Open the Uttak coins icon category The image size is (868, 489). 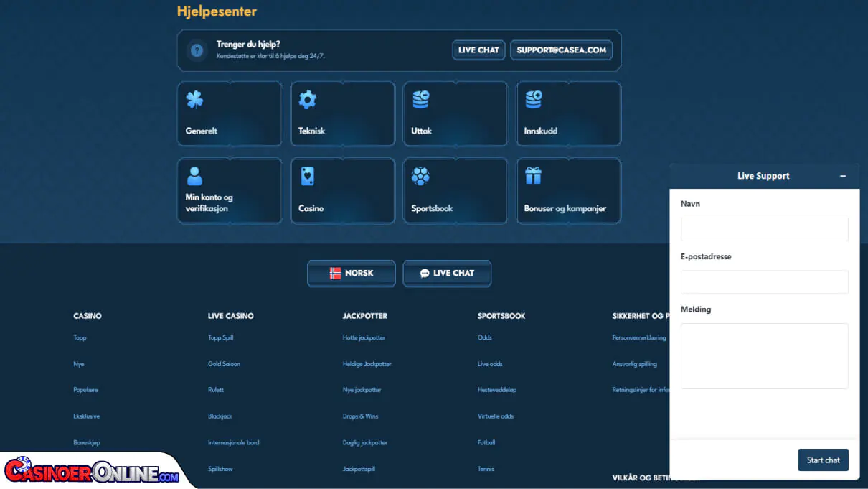(455, 113)
